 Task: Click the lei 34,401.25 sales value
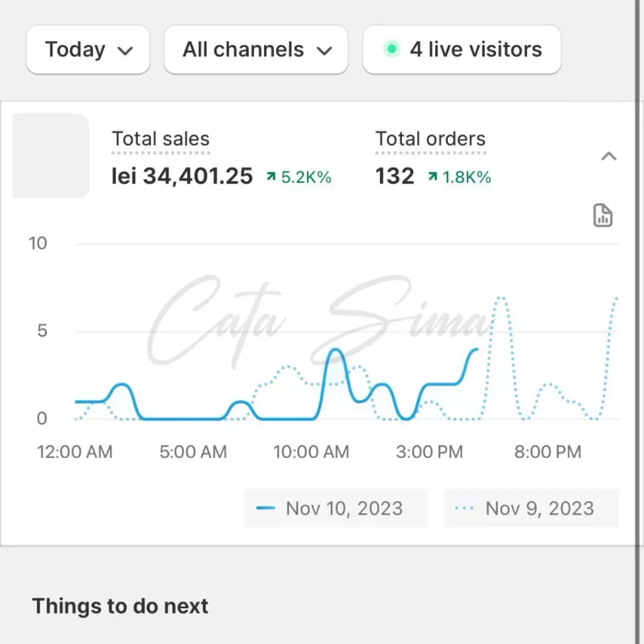click(x=182, y=177)
